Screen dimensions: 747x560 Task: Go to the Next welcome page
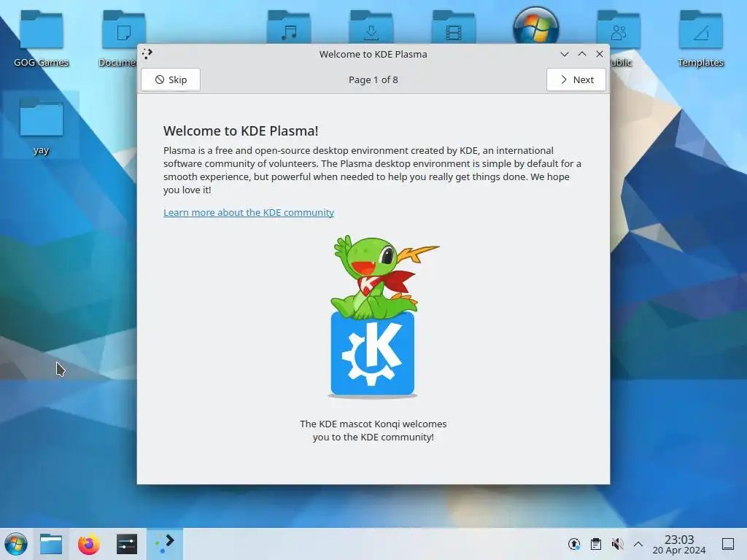pos(576,79)
